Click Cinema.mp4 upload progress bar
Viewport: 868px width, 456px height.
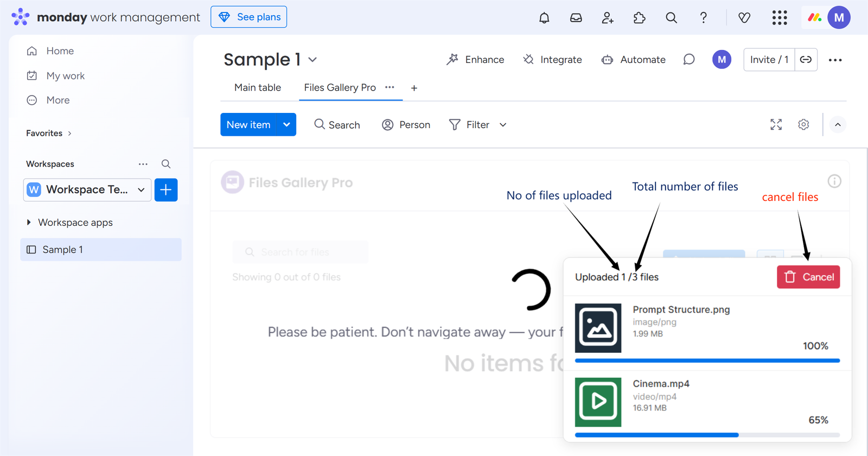[x=707, y=435]
